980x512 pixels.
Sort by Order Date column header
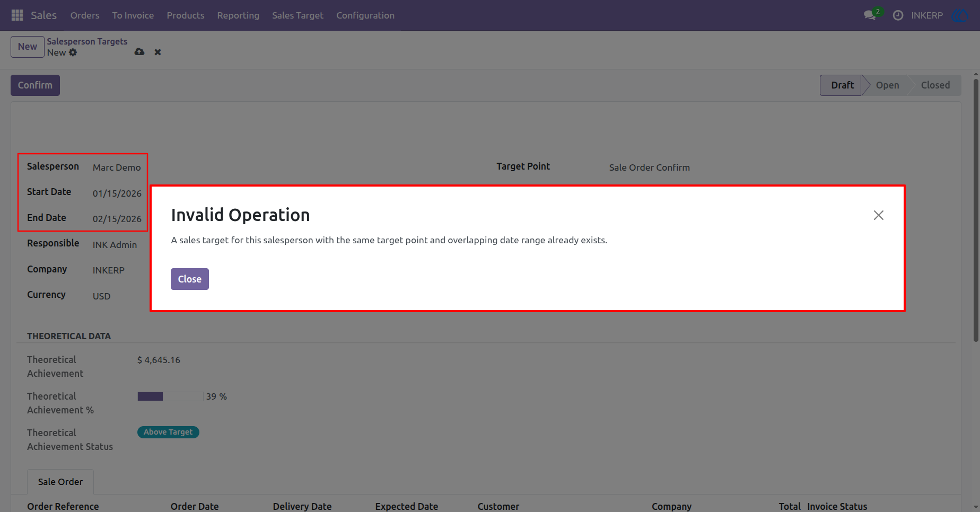(195, 507)
